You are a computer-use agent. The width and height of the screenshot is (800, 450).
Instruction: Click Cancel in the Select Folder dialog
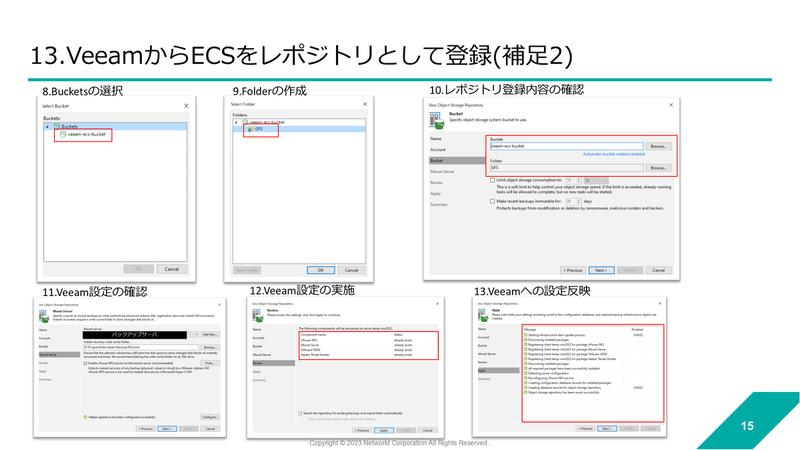tap(351, 270)
